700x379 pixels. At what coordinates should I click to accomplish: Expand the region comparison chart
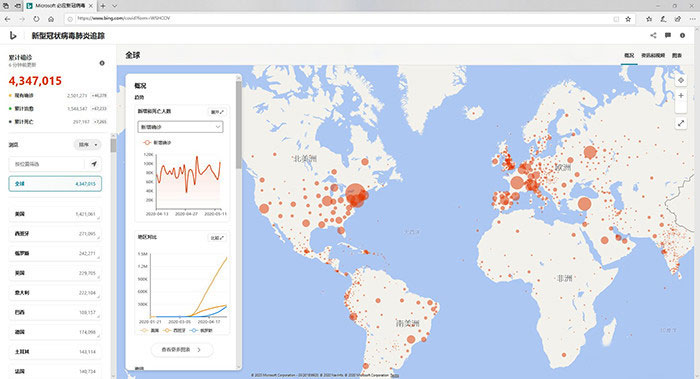(217, 238)
